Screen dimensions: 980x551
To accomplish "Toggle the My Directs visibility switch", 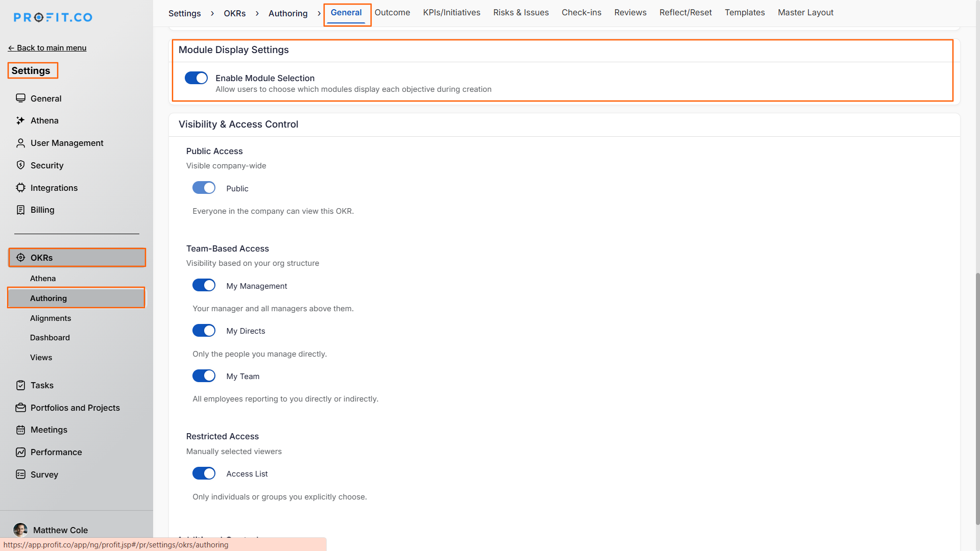I will click(204, 331).
